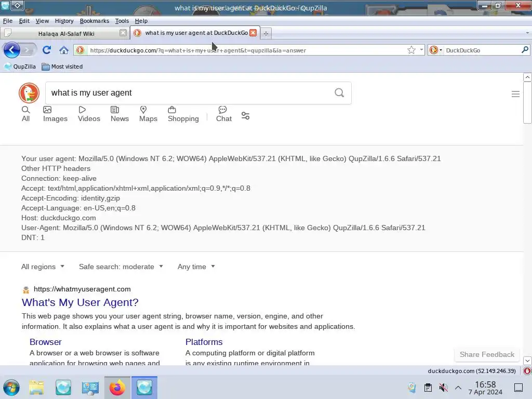Open File Explorer from the taskbar

click(36, 388)
